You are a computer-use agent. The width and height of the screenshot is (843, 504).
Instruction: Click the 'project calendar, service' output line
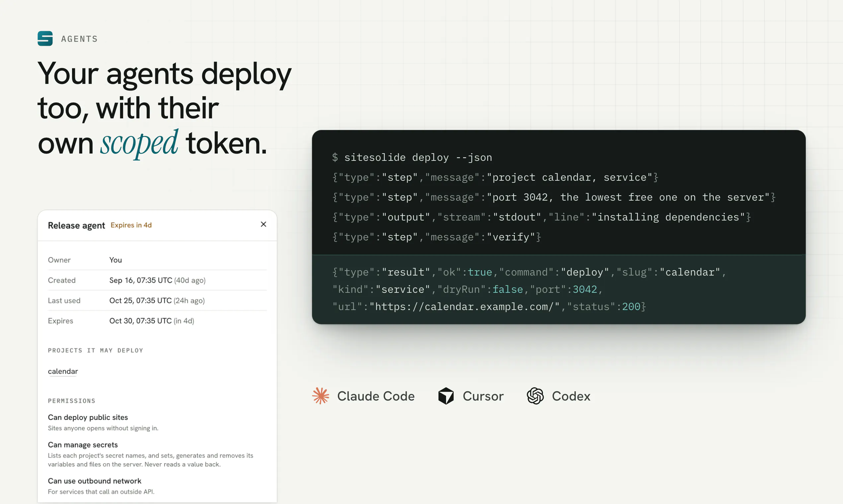tap(495, 177)
